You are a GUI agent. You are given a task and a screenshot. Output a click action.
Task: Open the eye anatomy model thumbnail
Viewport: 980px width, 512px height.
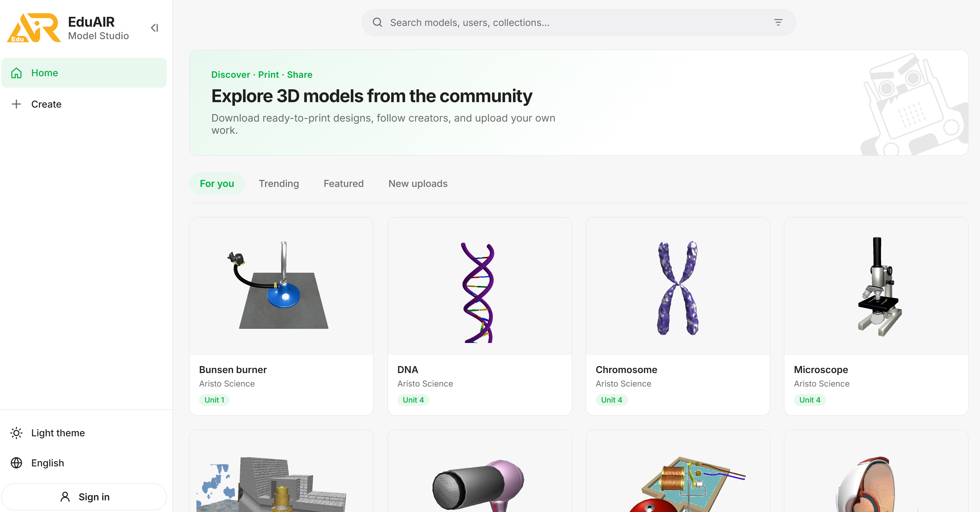tap(876, 471)
